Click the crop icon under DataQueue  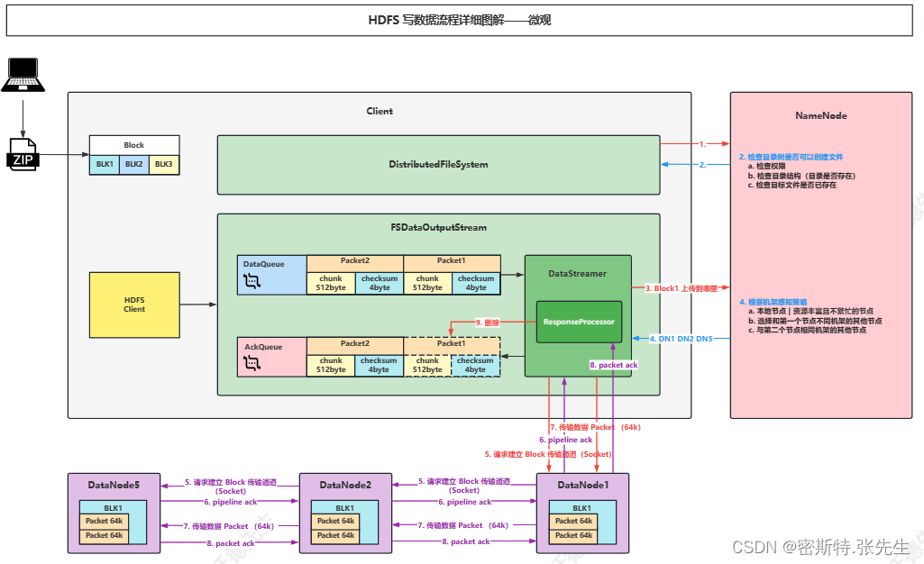252,281
